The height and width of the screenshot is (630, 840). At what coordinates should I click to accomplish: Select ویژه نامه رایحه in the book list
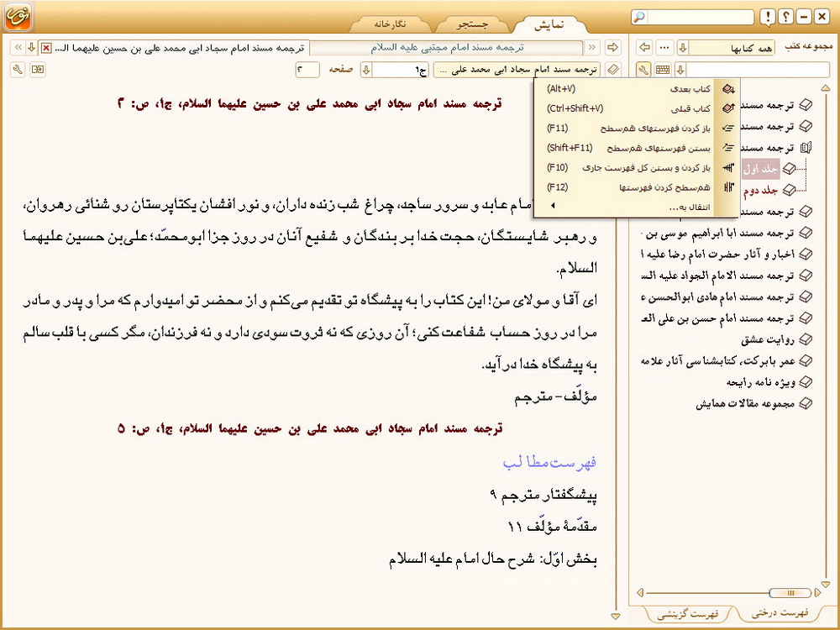761,382
